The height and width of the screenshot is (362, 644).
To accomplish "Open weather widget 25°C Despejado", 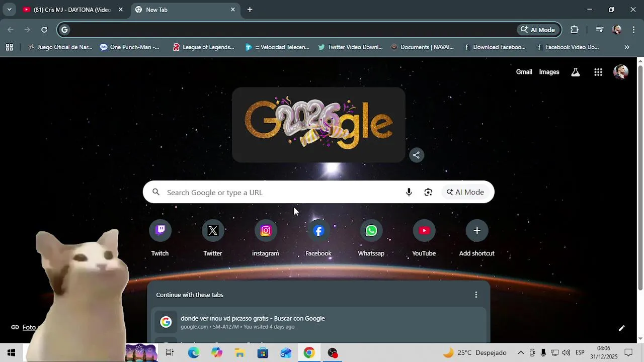I will pyautogui.click(x=475, y=352).
